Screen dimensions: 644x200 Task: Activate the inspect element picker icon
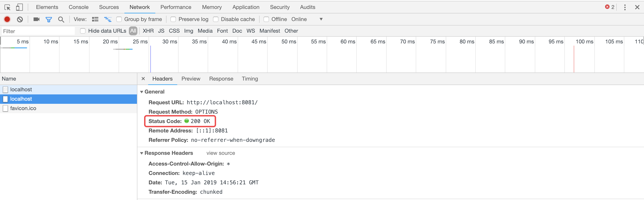click(x=7, y=7)
